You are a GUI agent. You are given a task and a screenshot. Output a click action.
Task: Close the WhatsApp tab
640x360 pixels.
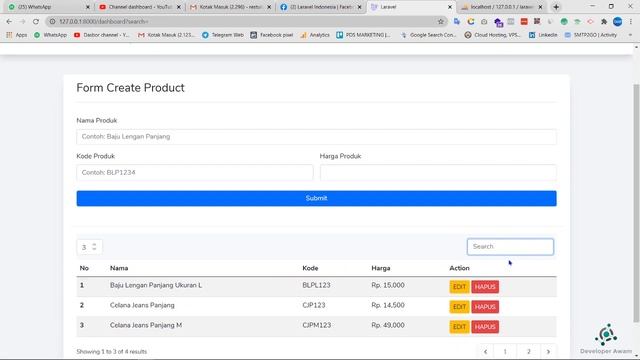point(88,7)
